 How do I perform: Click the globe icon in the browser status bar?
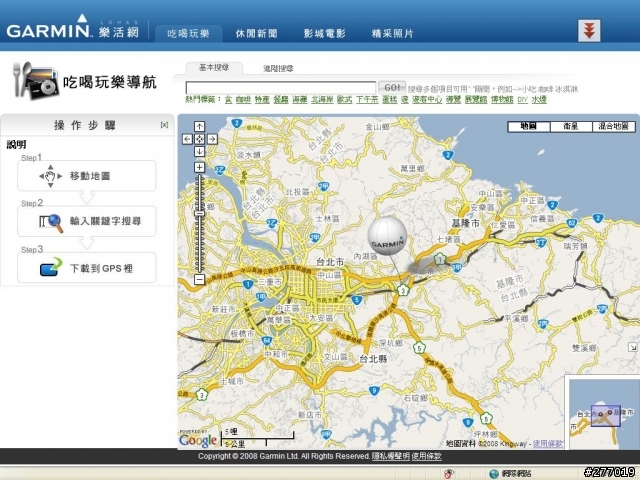[x=494, y=473]
